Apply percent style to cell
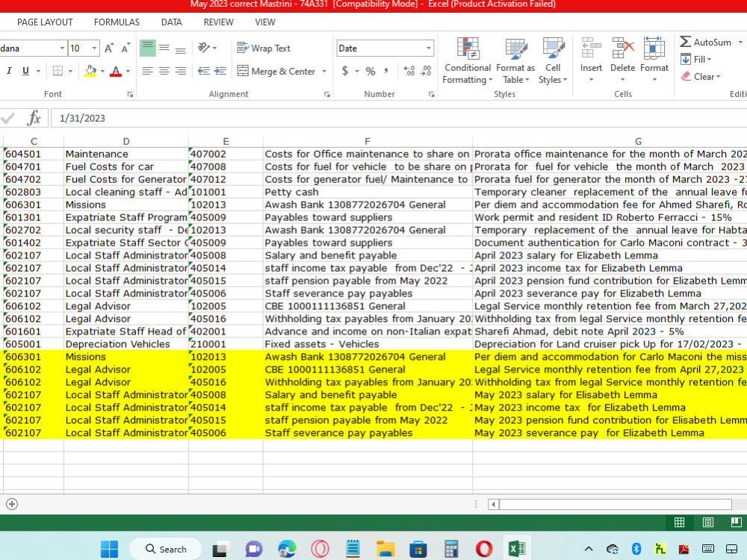Image resolution: width=747 pixels, height=560 pixels. [371, 71]
